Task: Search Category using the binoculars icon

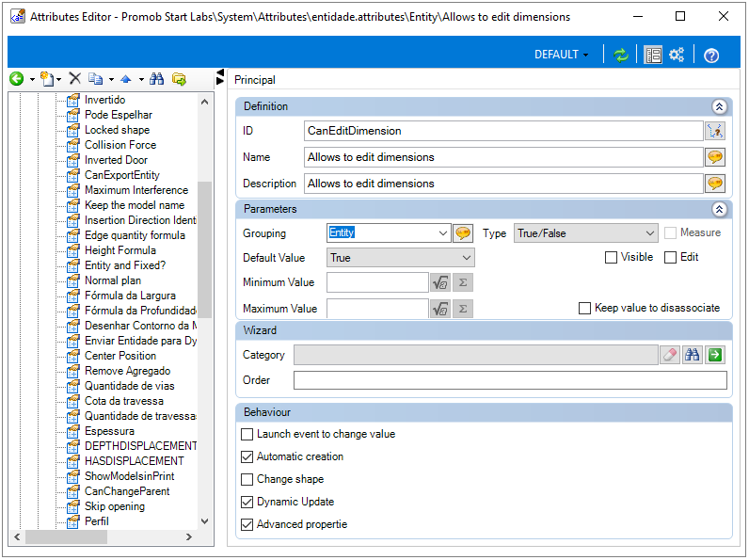Action: (693, 355)
